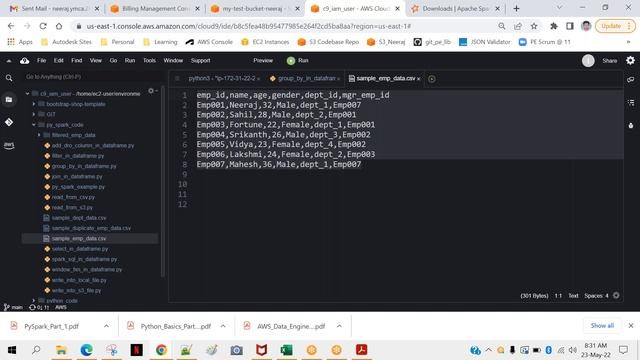Open the View menu

[96, 60]
